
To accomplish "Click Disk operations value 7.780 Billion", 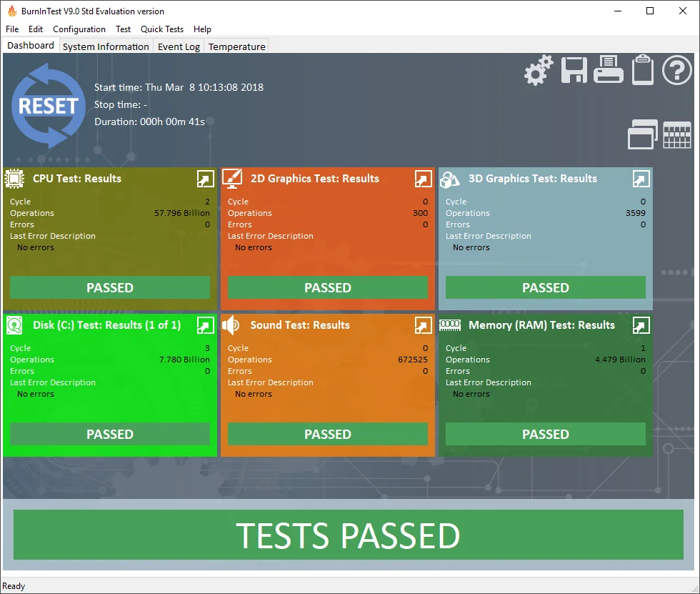I will [x=184, y=360].
